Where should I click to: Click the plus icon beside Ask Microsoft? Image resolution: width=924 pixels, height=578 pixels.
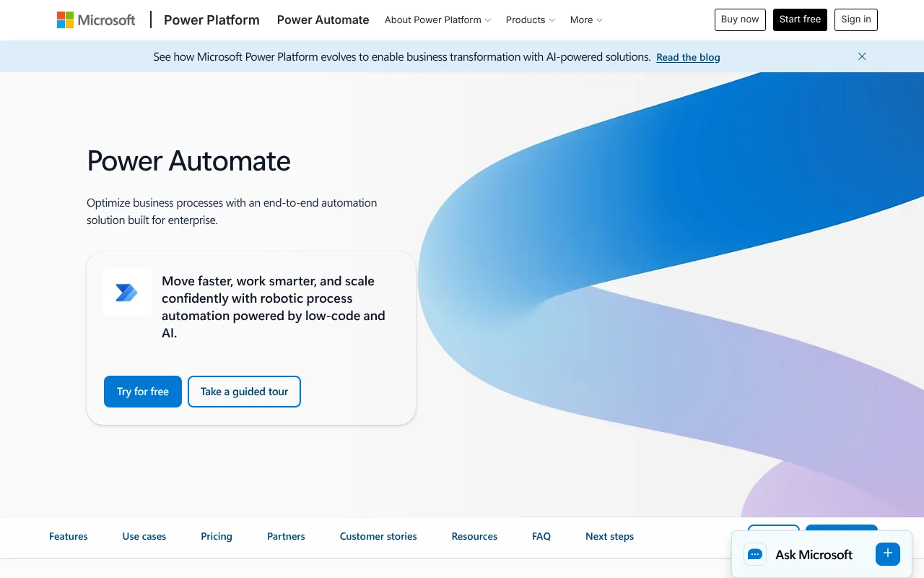(x=888, y=553)
